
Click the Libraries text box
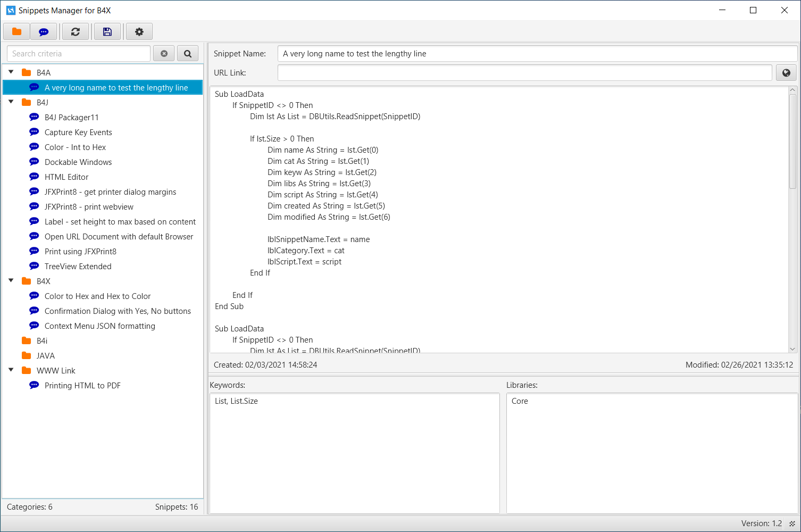652,453
